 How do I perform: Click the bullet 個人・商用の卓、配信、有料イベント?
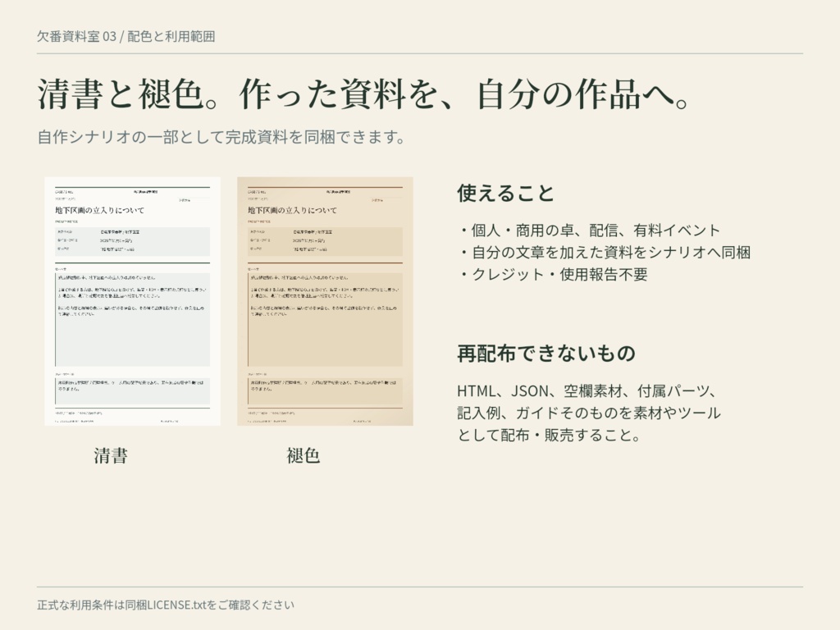pos(589,231)
